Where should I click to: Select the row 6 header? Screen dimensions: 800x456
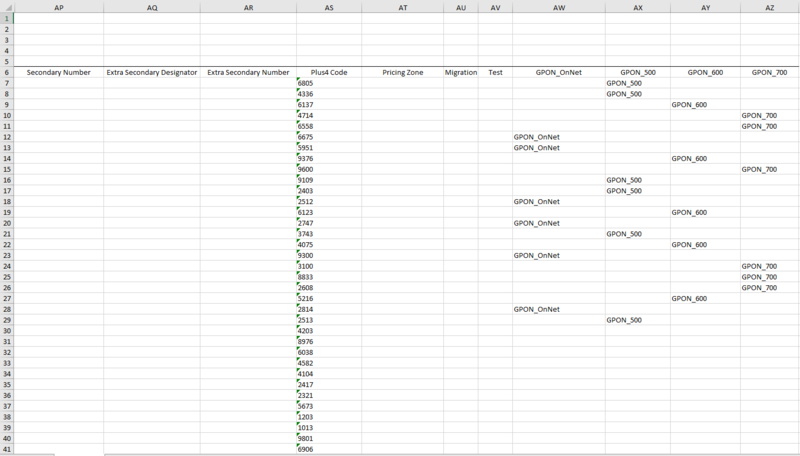pyautogui.click(x=6, y=72)
